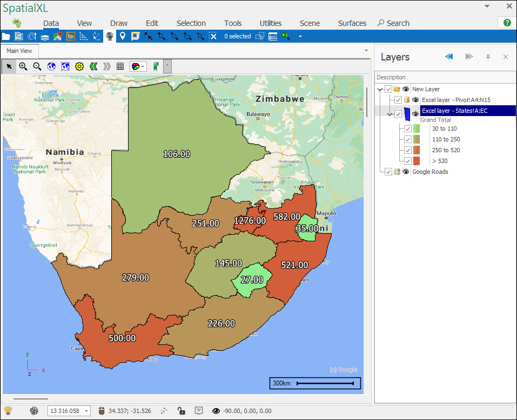Screen dimensions: 517x420
Task: Open the color theme palette dropdown
Action: point(143,66)
